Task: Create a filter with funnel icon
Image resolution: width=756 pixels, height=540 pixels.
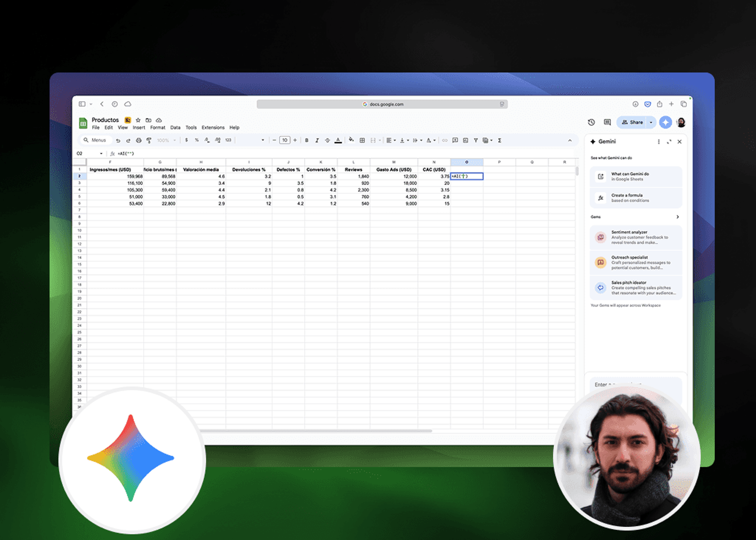Action: point(476,140)
